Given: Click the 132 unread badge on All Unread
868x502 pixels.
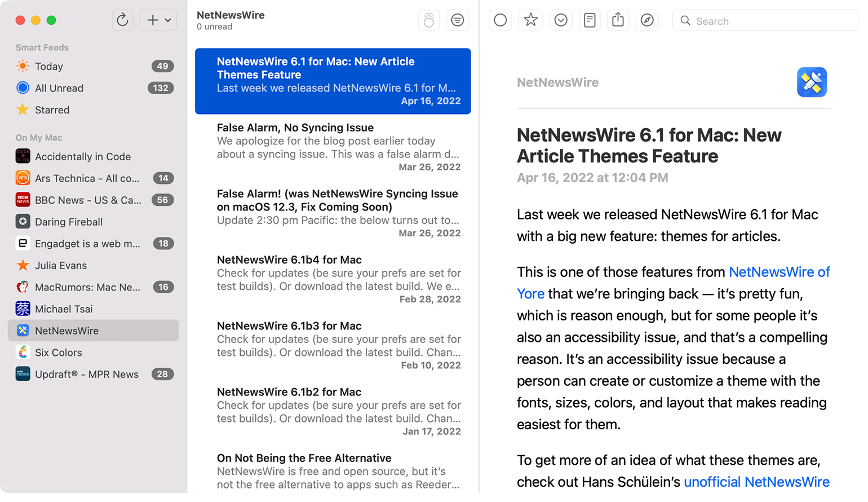Looking at the screenshot, I should coord(161,88).
